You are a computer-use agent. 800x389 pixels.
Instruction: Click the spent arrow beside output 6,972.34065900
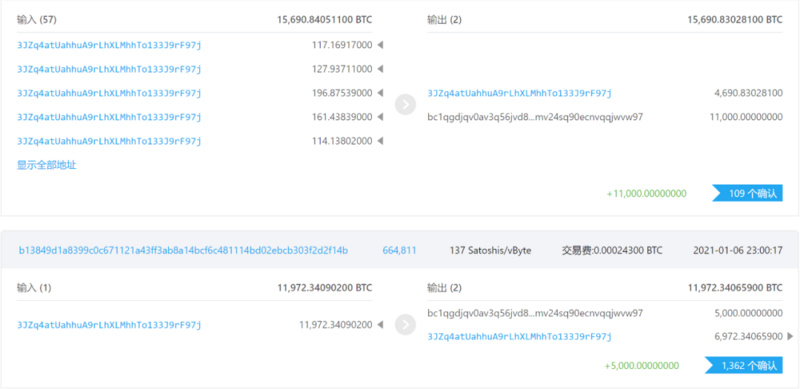[790, 336]
